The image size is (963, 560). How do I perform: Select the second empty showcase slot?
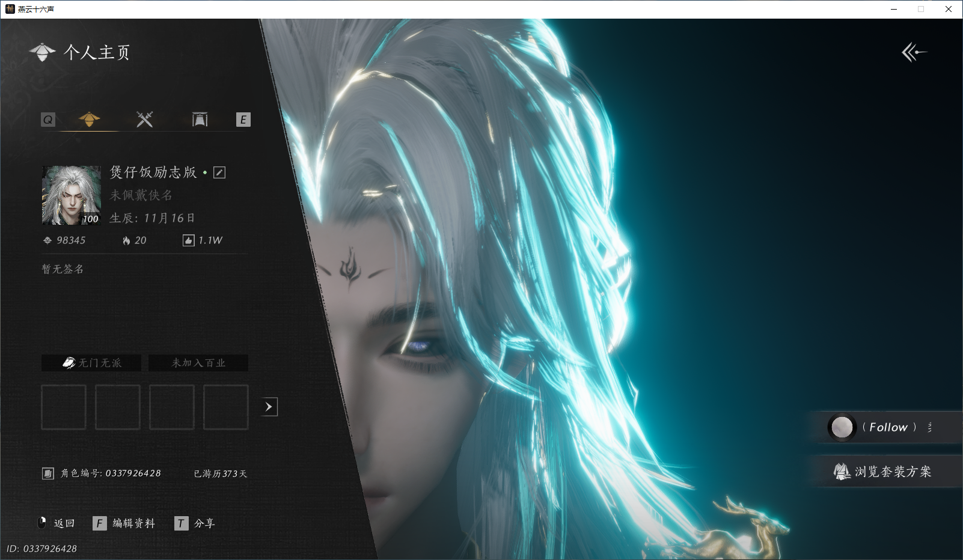(118, 407)
